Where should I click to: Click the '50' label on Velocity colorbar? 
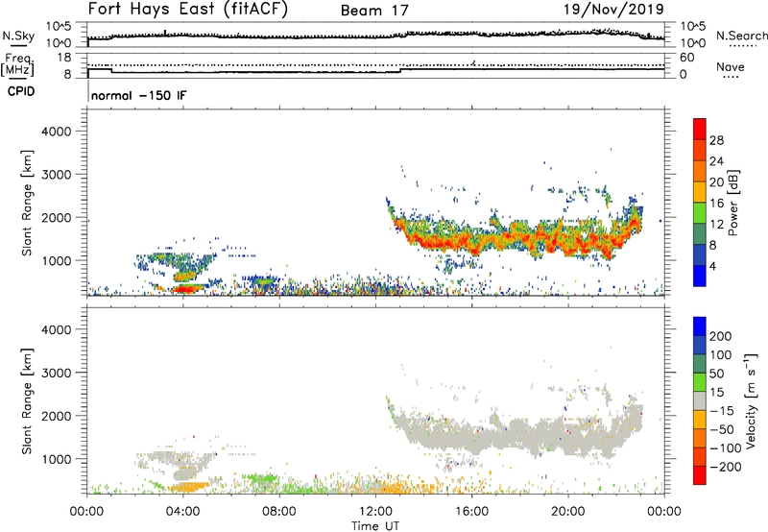pos(716,374)
